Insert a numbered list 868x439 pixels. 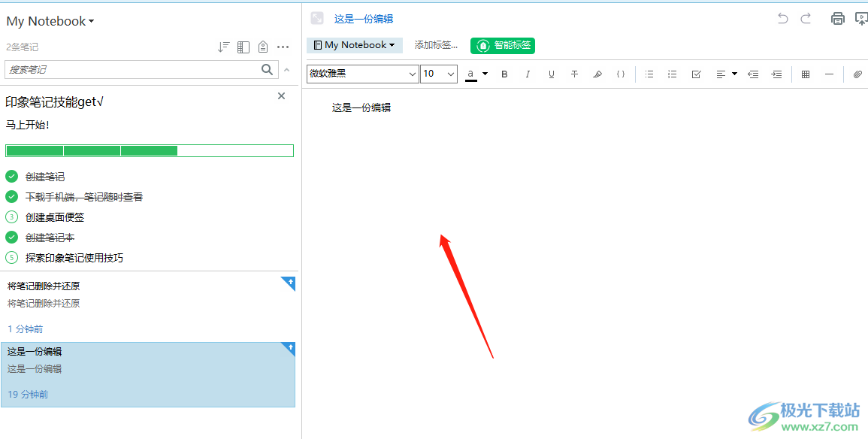click(x=673, y=74)
